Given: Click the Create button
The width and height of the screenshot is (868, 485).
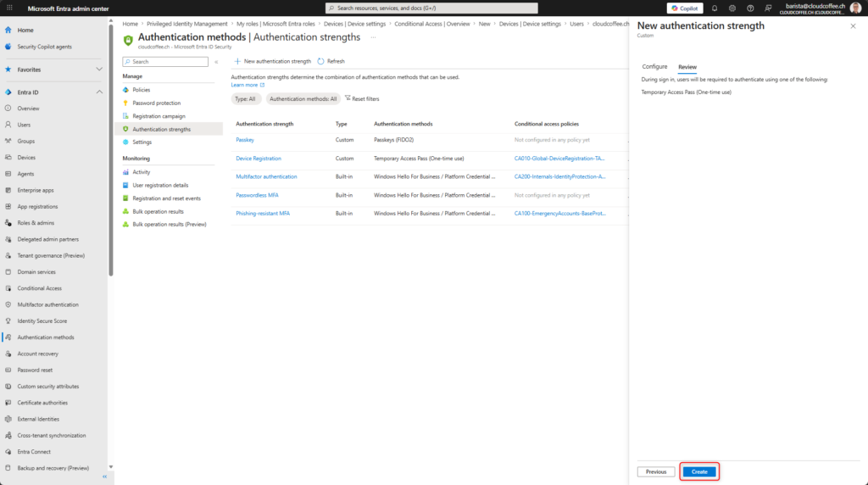Looking at the screenshot, I should click(x=699, y=471).
